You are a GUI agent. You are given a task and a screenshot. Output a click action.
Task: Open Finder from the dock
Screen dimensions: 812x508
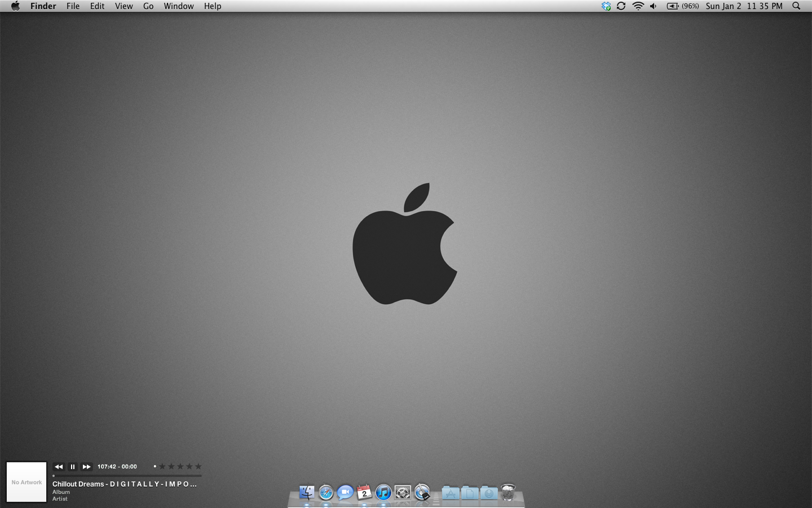point(307,493)
